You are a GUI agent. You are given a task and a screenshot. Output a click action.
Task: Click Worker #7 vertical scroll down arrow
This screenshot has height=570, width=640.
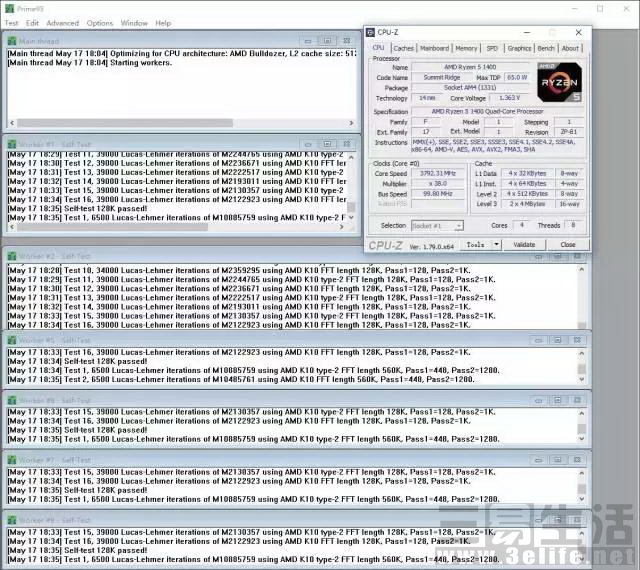[x=582, y=499]
